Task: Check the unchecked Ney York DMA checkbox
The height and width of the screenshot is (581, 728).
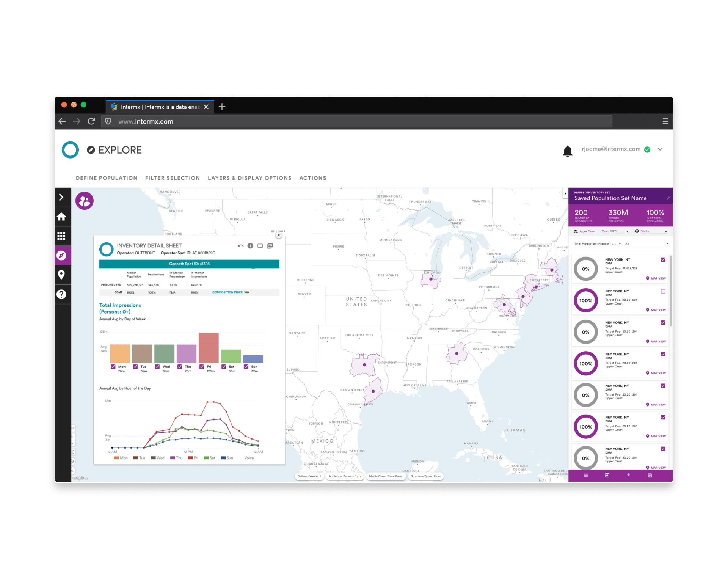Action: (663, 291)
